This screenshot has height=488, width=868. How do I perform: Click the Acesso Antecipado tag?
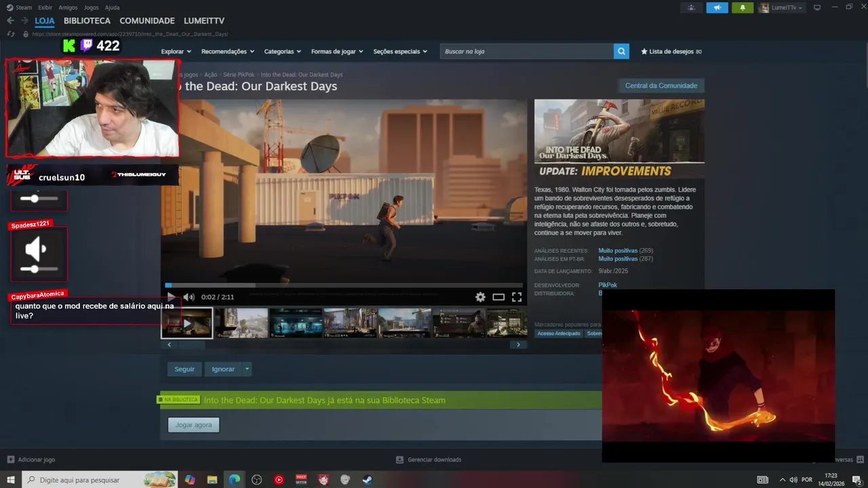point(559,333)
